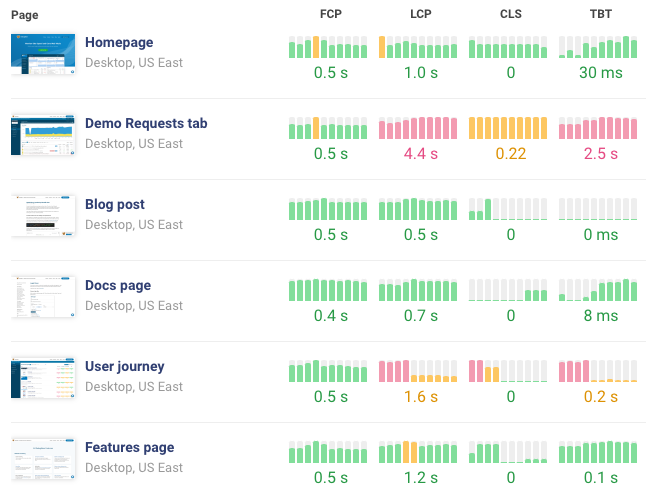The image size is (651, 494).
Task: Open the Demo Requests tab page link
Action: coord(146,124)
